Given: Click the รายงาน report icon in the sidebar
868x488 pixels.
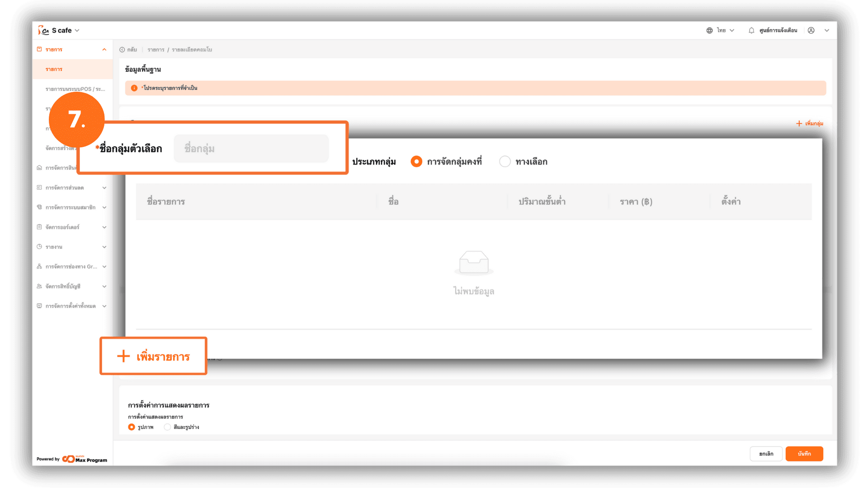Looking at the screenshot, I should pyautogui.click(x=39, y=247).
